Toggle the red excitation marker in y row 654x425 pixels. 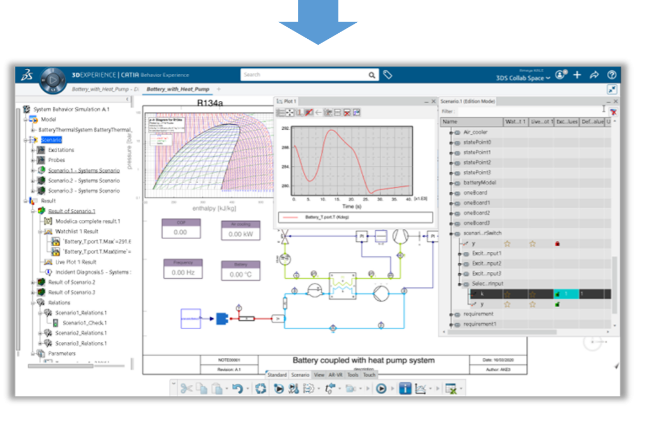point(557,244)
